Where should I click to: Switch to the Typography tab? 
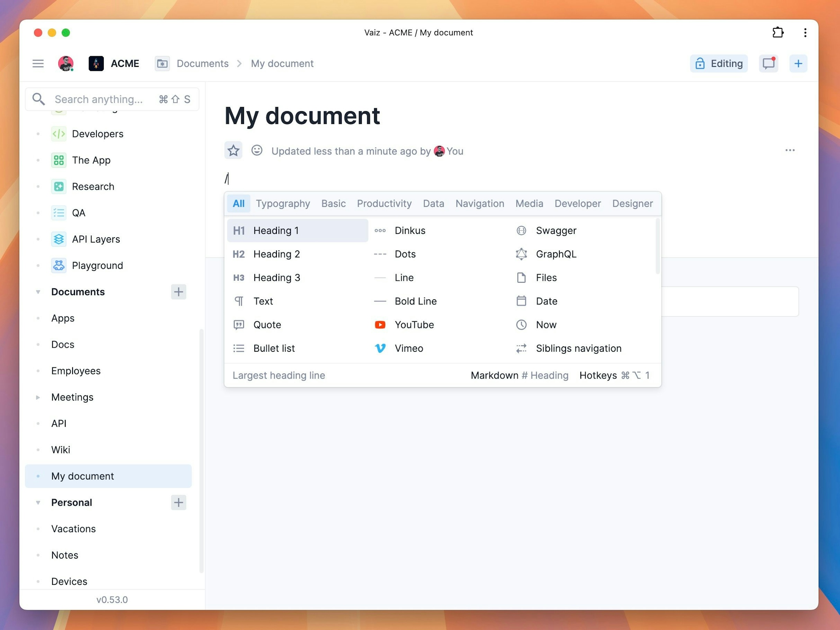283,203
